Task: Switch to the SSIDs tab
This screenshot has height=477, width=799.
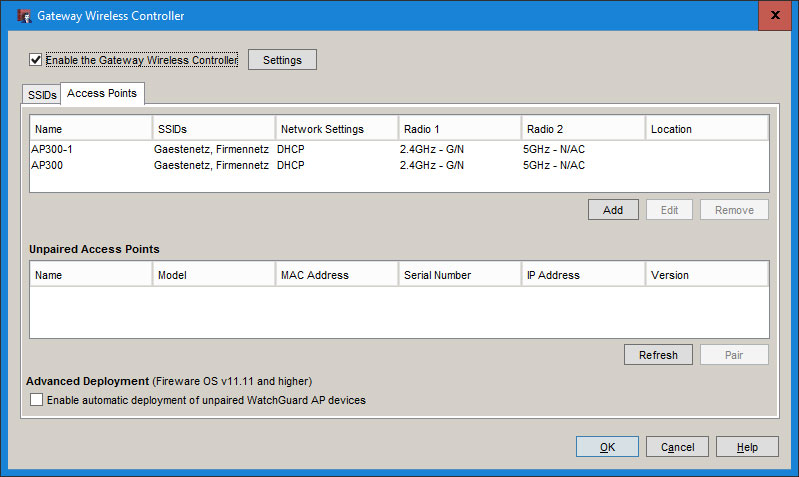Action: tap(42, 95)
